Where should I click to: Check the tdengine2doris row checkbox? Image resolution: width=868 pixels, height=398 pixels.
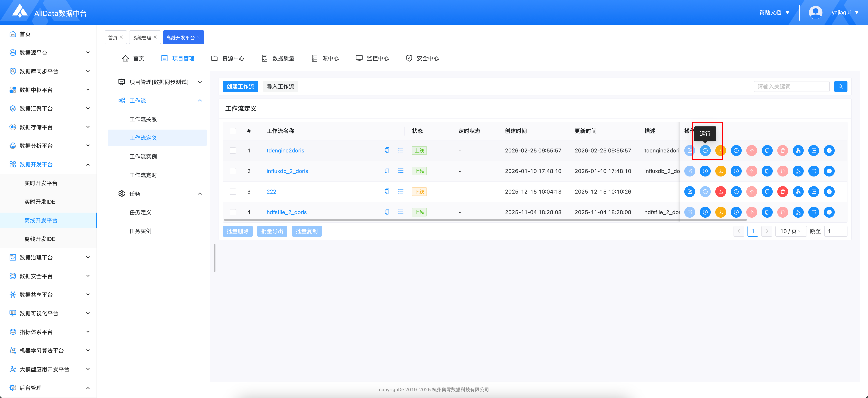click(233, 151)
